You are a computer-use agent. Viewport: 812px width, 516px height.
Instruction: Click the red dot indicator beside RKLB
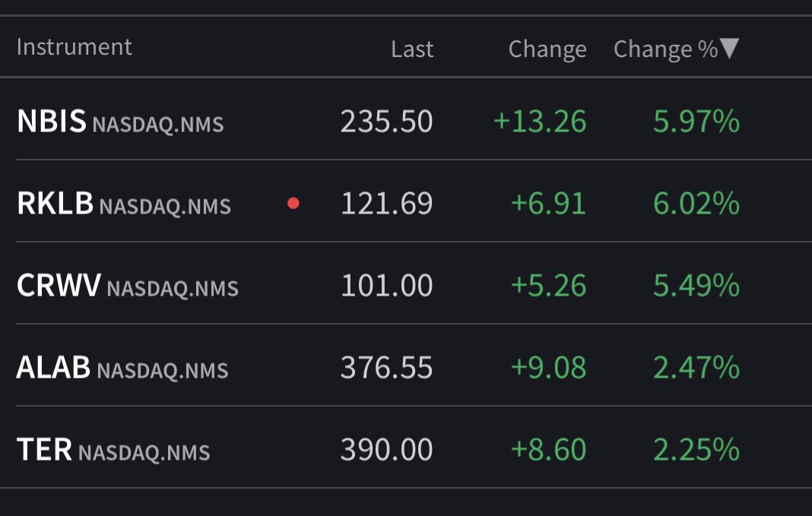[293, 203]
